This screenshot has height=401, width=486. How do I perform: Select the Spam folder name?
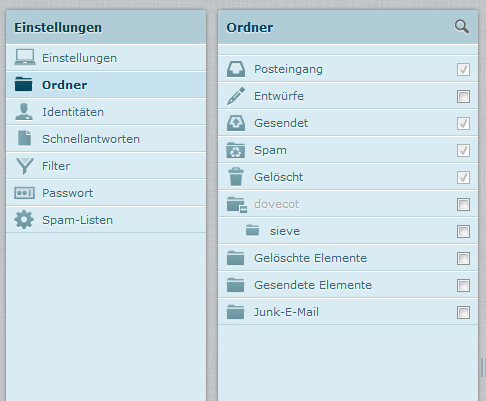270,150
